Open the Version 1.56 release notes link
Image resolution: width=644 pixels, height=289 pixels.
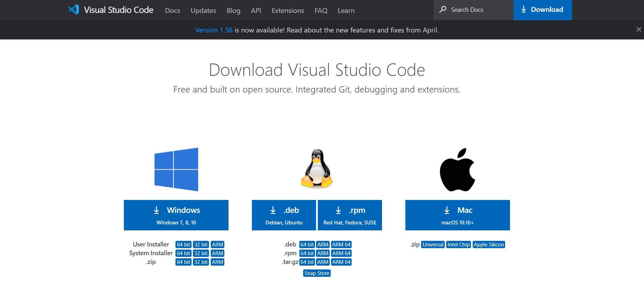214,30
